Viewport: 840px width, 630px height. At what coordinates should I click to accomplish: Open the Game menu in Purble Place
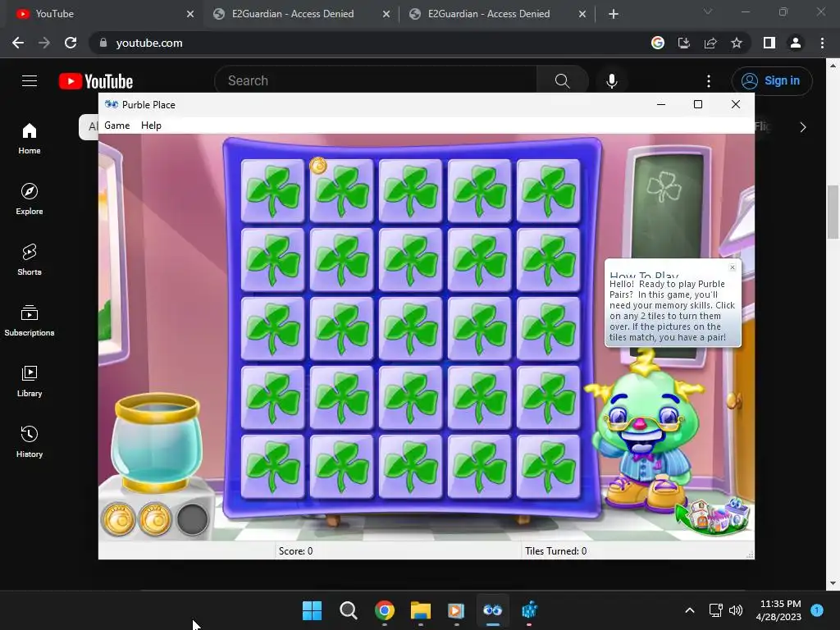(116, 126)
